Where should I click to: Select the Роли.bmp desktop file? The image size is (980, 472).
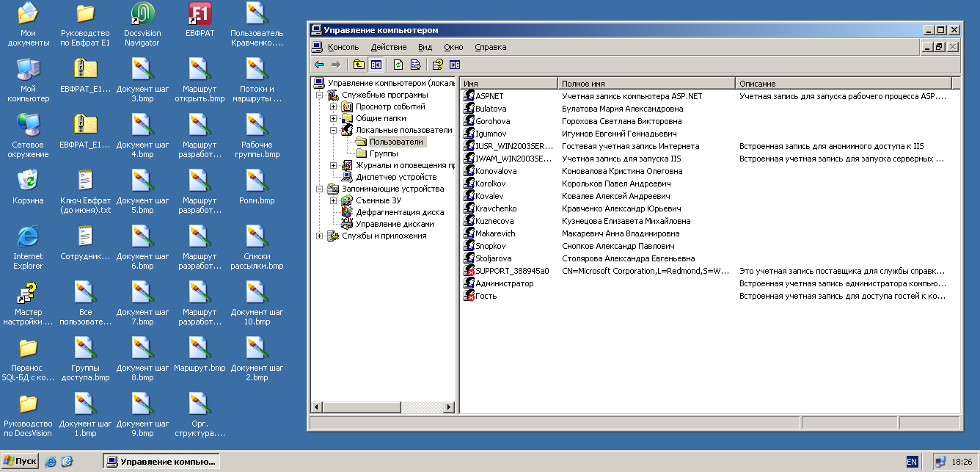point(257,187)
